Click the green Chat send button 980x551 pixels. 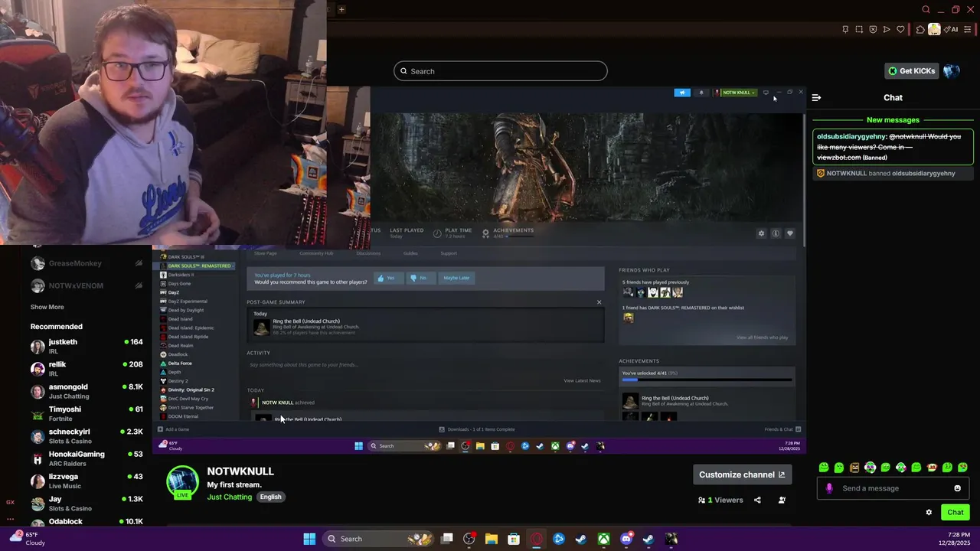pyautogui.click(x=955, y=513)
